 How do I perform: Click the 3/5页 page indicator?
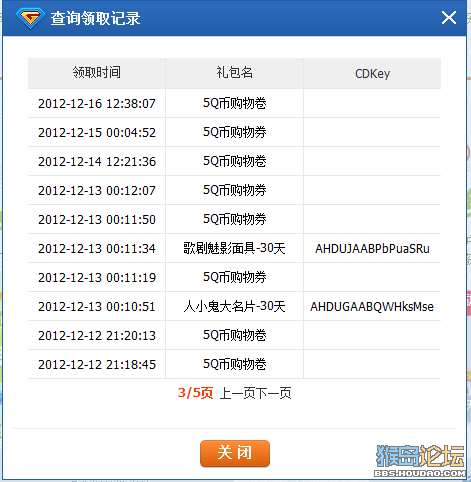point(195,393)
